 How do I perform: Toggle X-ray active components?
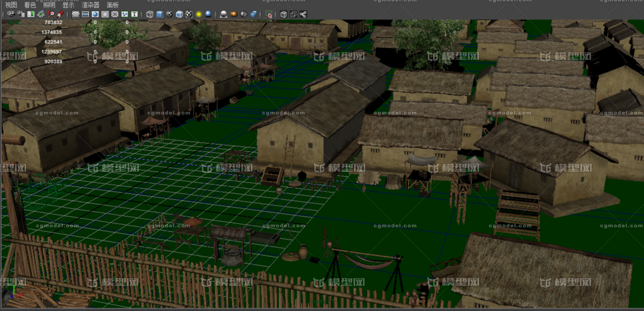coord(293,14)
